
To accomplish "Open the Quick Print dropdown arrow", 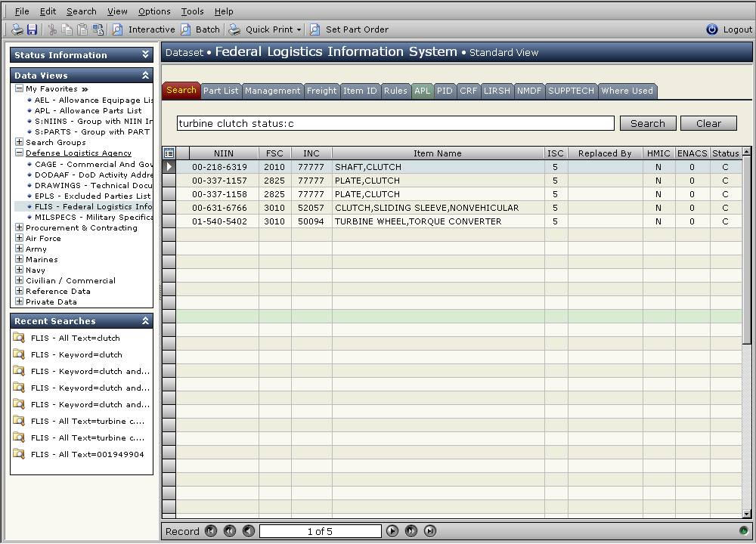I will (299, 30).
